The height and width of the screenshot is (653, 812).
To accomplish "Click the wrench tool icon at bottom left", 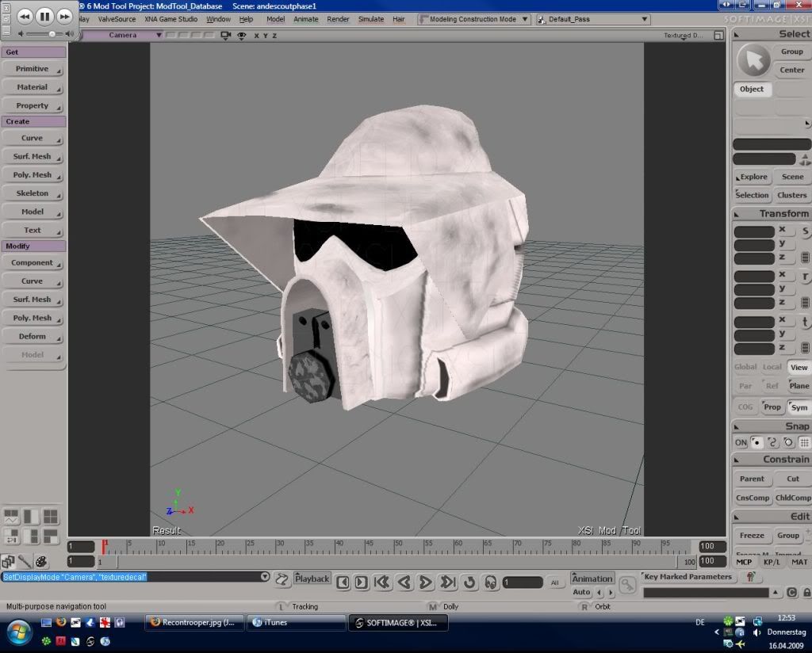I will tap(25, 561).
